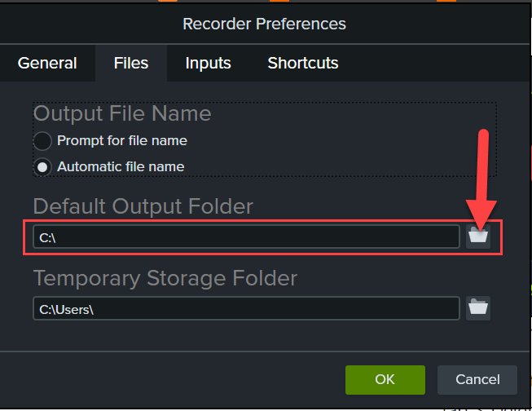Dismiss the dialog with Cancel
Screen dimensions: 532x411
click(x=477, y=380)
